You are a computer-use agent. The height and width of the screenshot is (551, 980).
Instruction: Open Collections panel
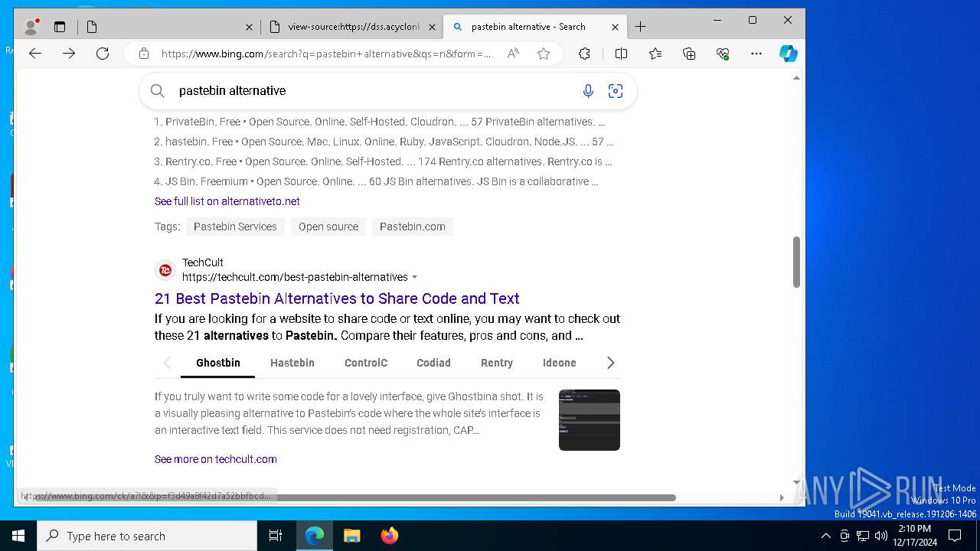(689, 54)
